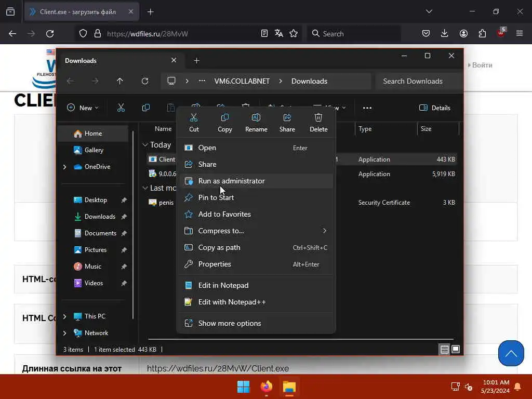Refresh the Downloads folder view

click(x=145, y=81)
